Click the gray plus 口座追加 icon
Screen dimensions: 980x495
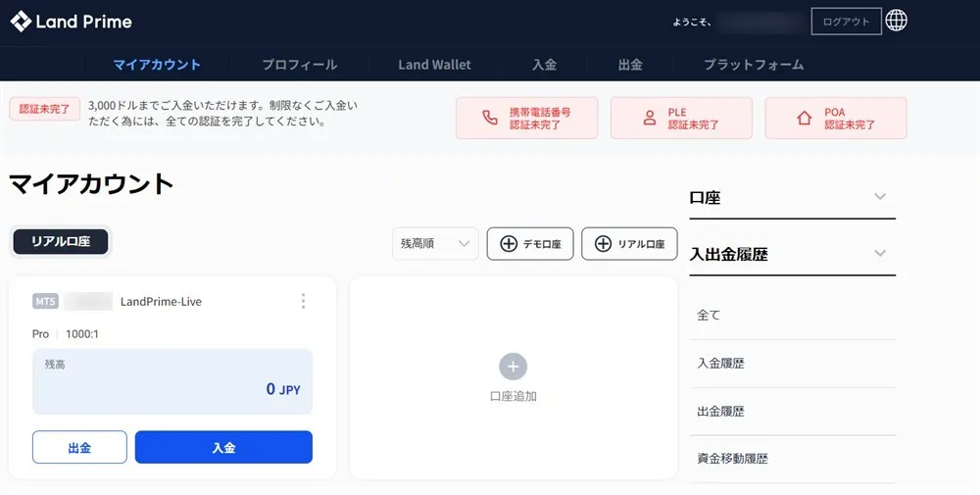pyautogui.click(x=514, y=367)
